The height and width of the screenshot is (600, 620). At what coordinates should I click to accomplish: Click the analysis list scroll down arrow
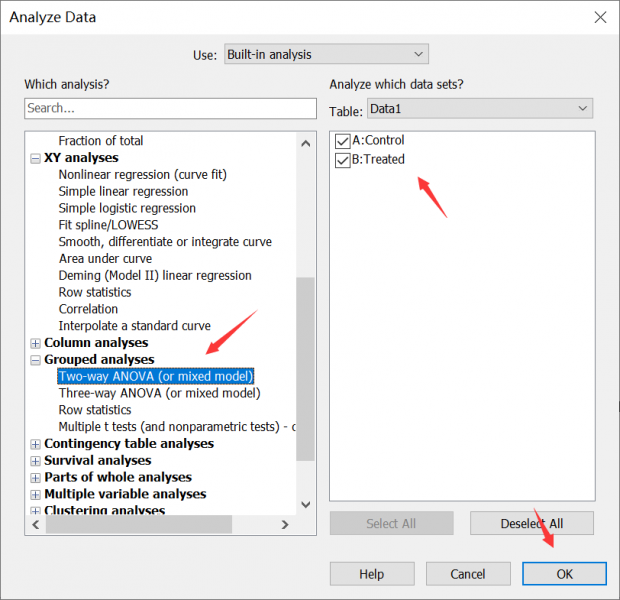305,505
